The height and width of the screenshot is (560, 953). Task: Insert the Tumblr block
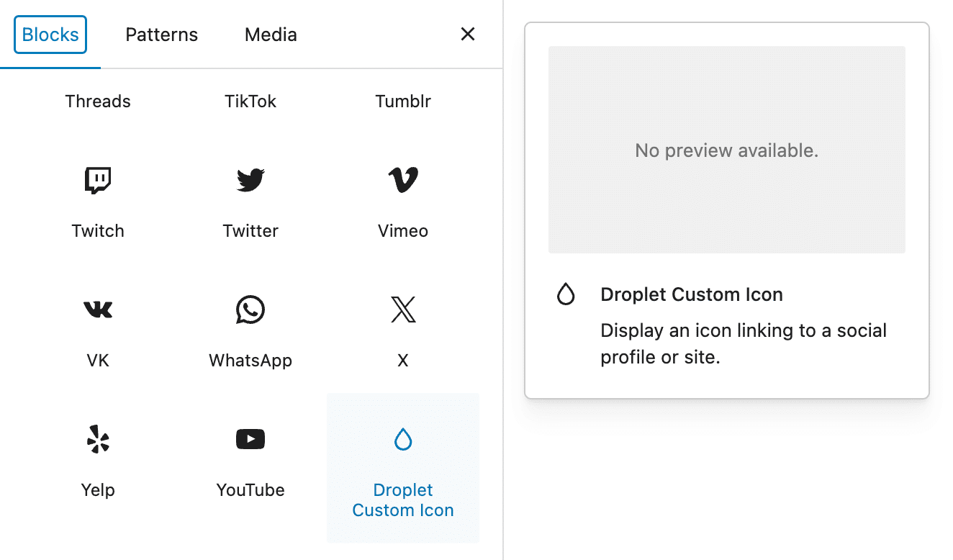pyautogui.click(x=403, y=101)
